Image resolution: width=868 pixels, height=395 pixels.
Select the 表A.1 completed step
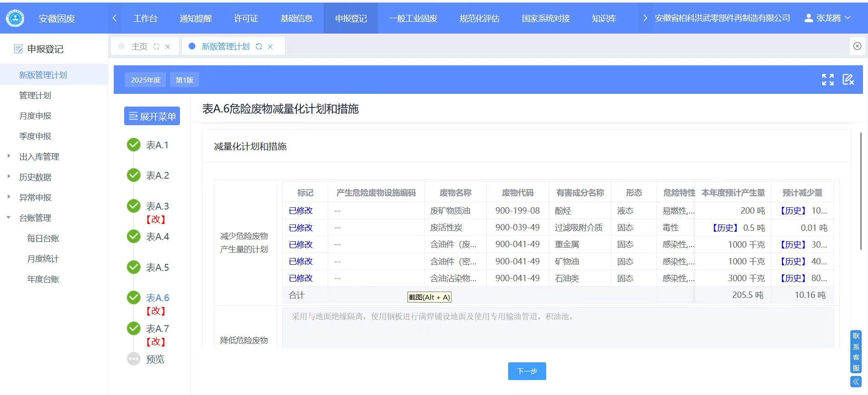click(x=134, y=145)
